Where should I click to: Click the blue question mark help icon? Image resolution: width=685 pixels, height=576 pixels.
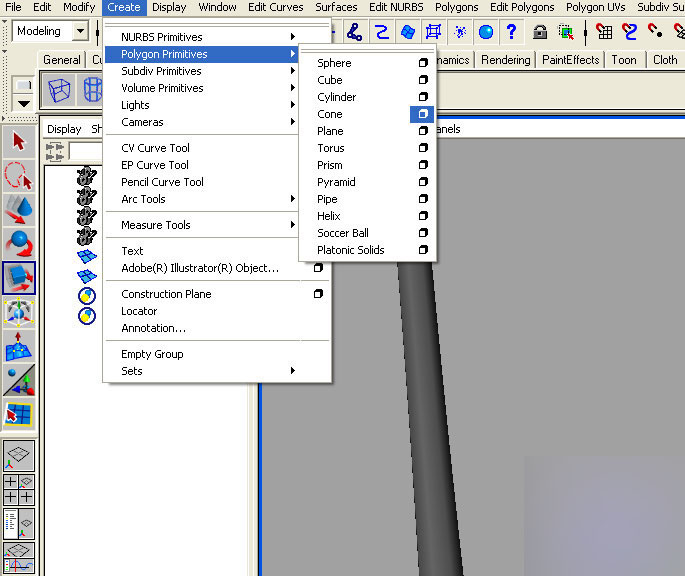point(511,32)
